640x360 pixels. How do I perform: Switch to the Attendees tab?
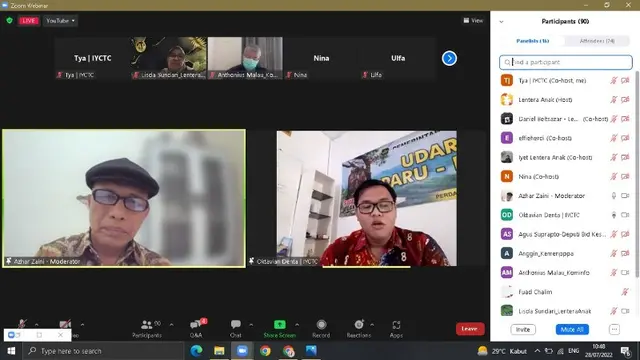pos(597,41)
